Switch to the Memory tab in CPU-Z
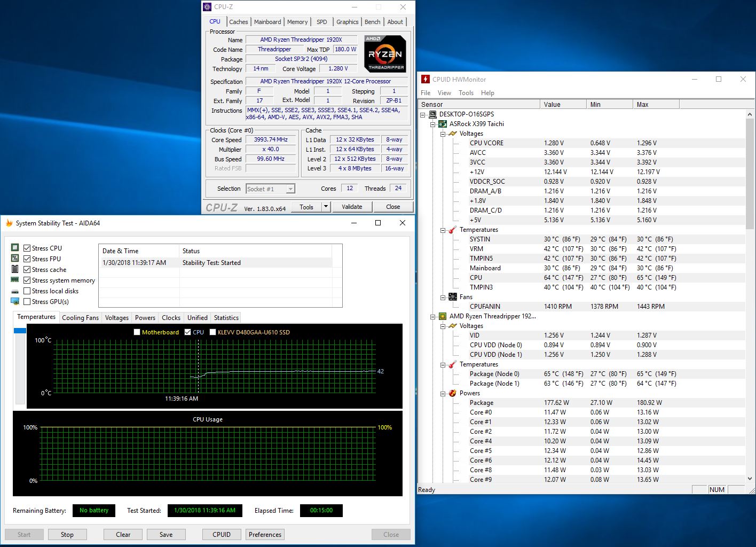This screenshot has width=756, height=547. coord(297,22)
